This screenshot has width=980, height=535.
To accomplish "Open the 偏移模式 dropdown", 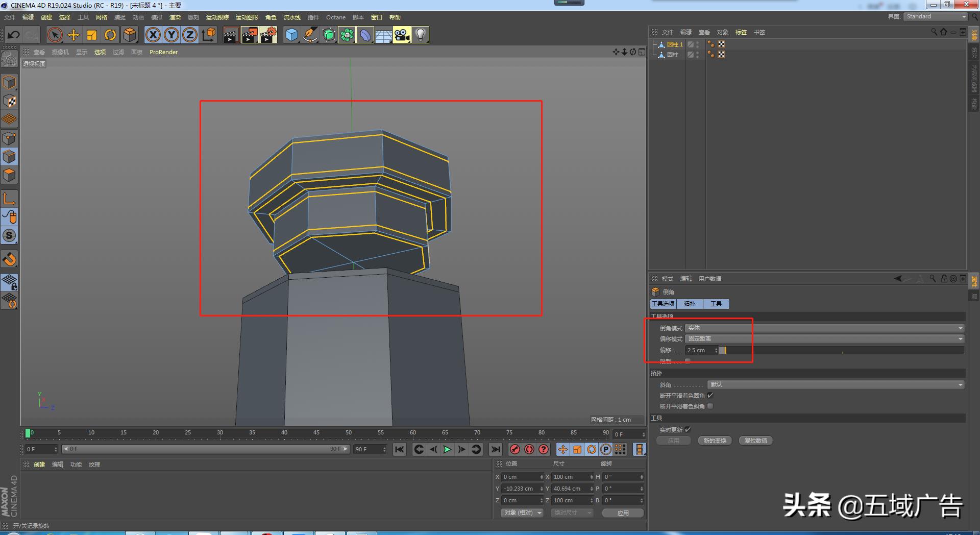I will tap(824, 338).
